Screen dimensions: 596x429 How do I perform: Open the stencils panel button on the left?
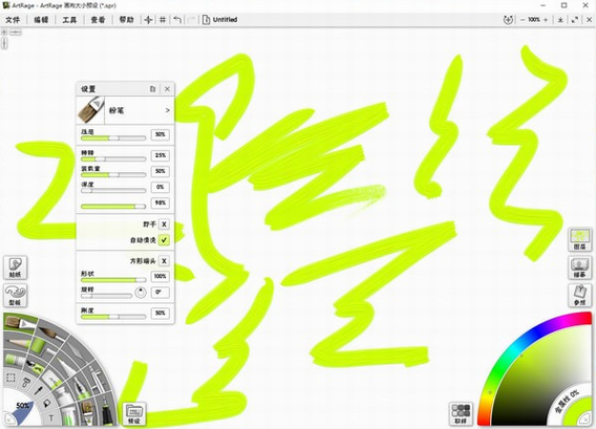tap(15, 295)
